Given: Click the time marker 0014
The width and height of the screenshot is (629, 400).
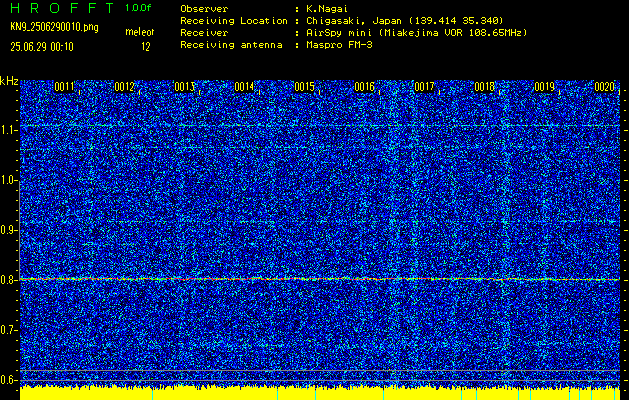Looking at the screenshot, I should 244,87.
